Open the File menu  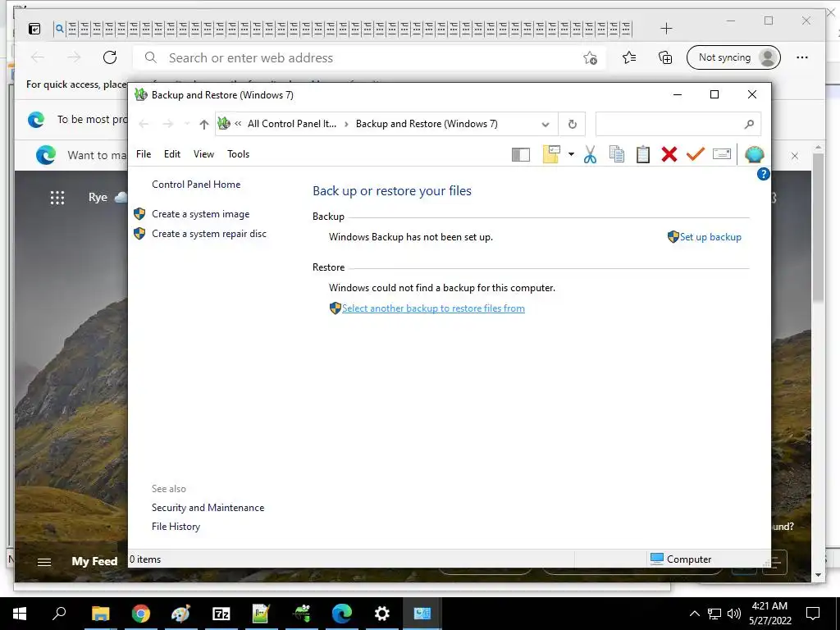144,154
